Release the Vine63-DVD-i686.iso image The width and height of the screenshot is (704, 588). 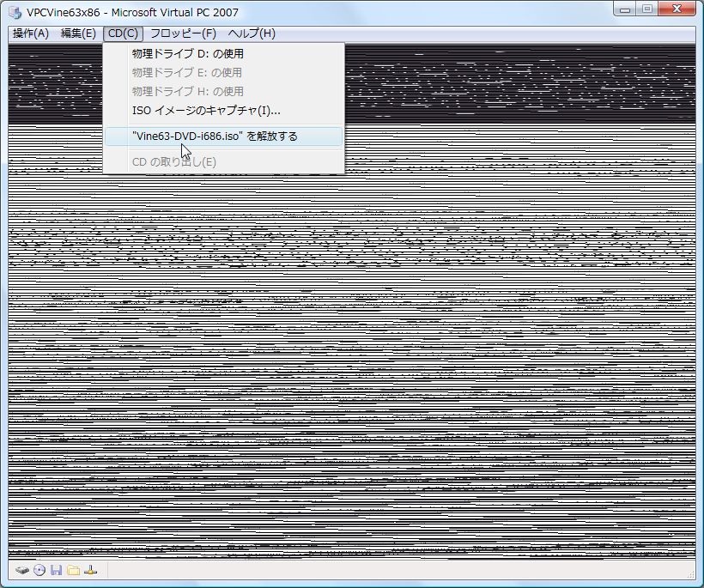(223, 136)
